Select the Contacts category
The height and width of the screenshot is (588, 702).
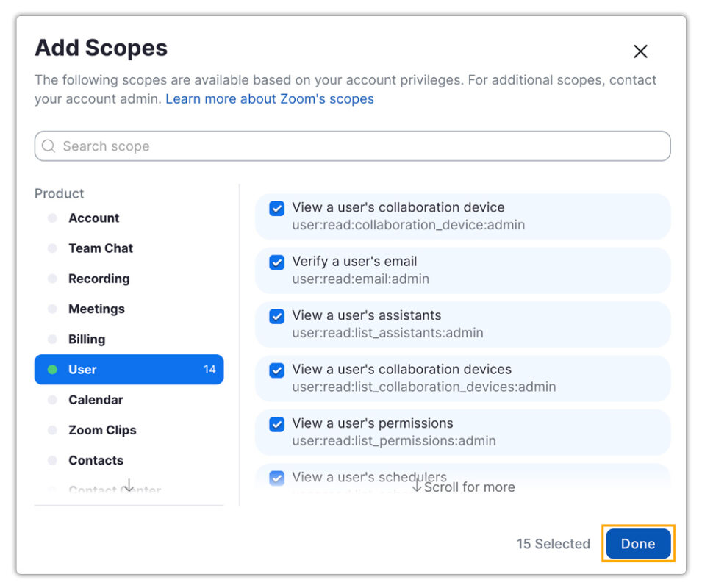coord(96,460)
